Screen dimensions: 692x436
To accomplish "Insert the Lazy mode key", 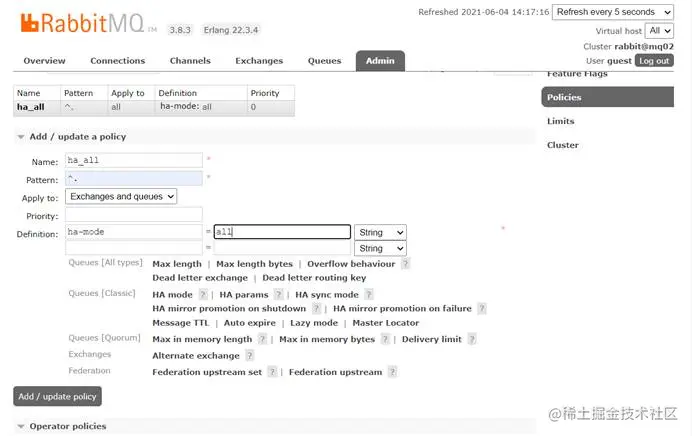I will (x=314, y=323).
